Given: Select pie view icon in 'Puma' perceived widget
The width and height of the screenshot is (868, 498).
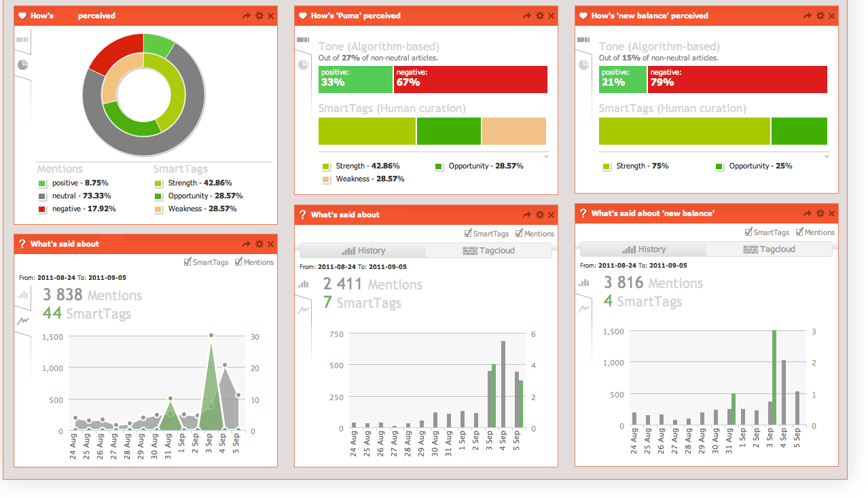Looking at the screenshot, I should coord(303,65).
